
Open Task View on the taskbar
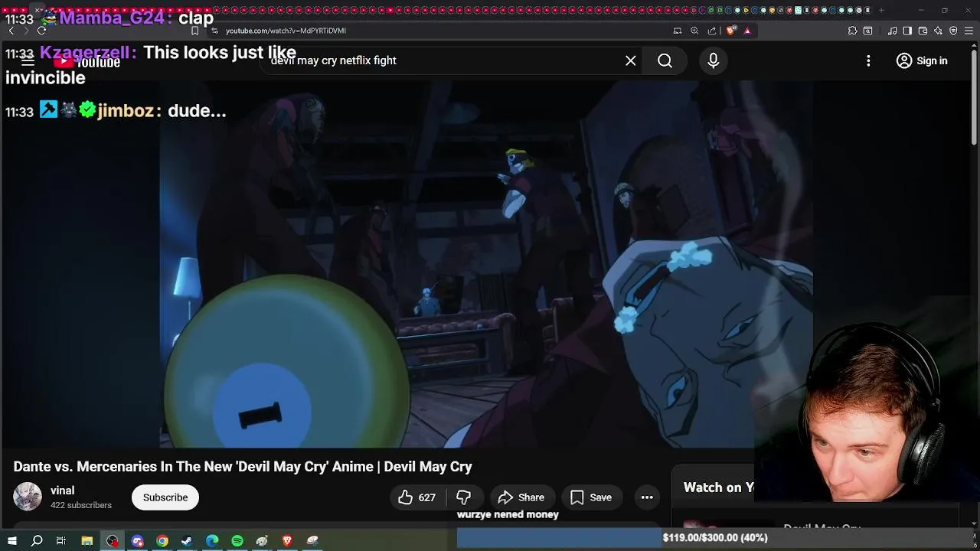click(61, 541)
